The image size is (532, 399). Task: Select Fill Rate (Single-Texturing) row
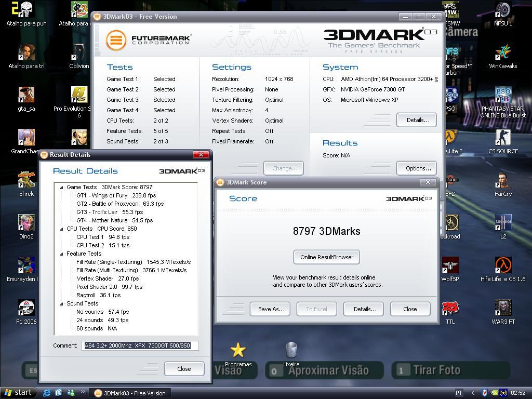pos(134,262)
